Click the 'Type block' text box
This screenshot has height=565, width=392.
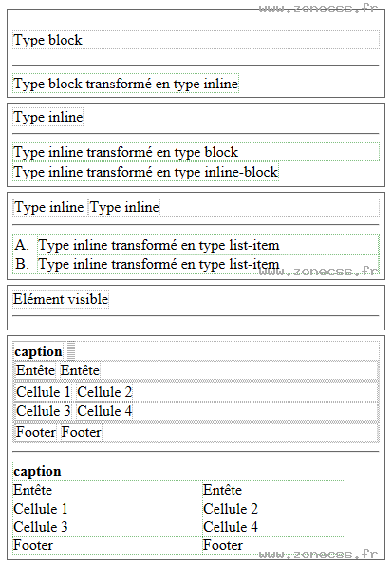click(x=196, y=40)
